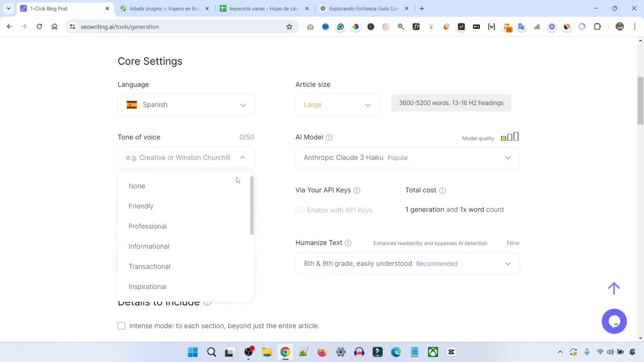Image resolution: width=644 pixels, height=362 pixels.
Task: Open the Humanize Text grade level dropdown
Action: pyautogui.click(x=407, y=263)
